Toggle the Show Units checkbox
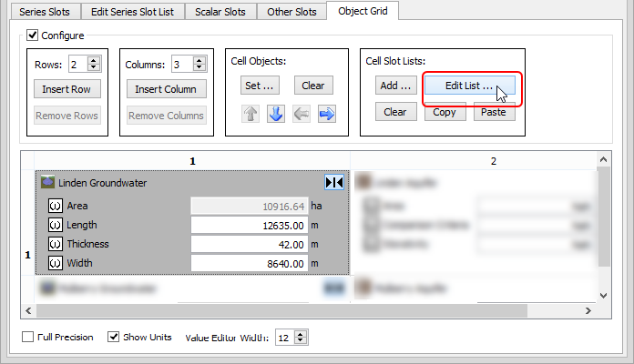This screenshot has height=364, width=634. (x=114, y=338)
